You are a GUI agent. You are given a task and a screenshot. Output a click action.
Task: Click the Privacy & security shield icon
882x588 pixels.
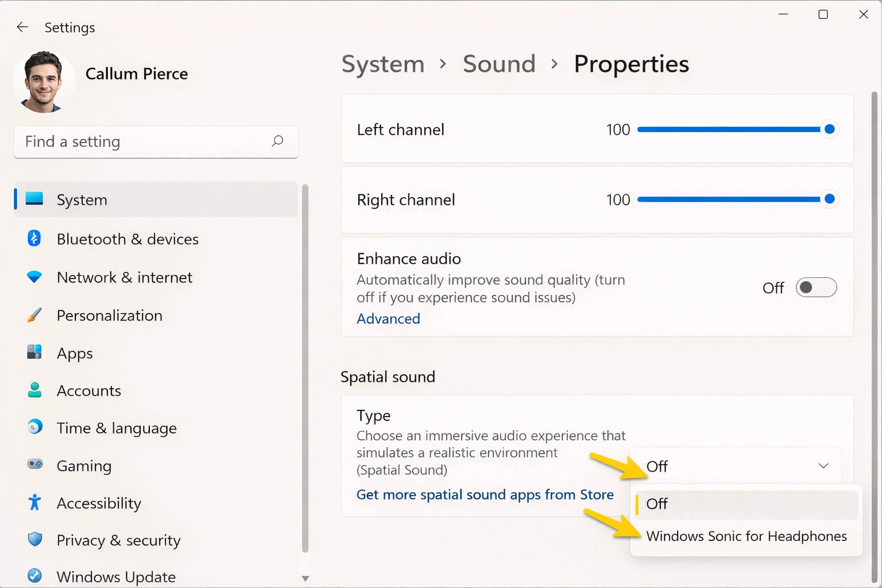[x=34, y=540]
